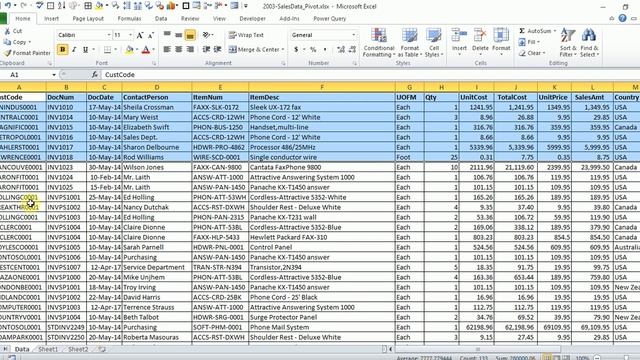Open the Font dialog launcher
Screen dimensions: 640x360
tap(154, 64)
